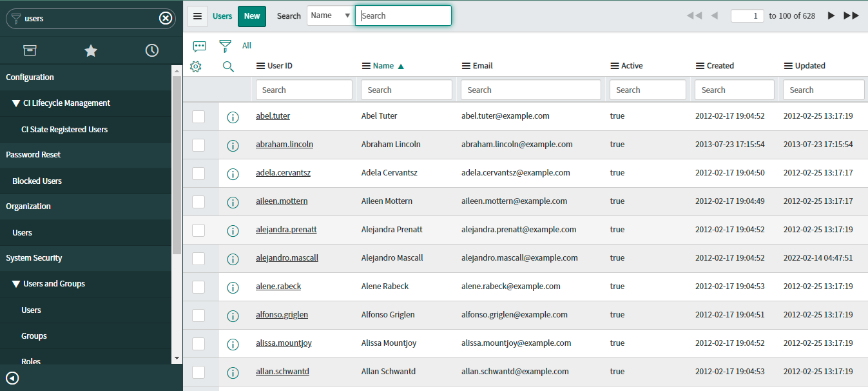Open Users under Organization
868x391 pixels.
(x=22, y=233)
